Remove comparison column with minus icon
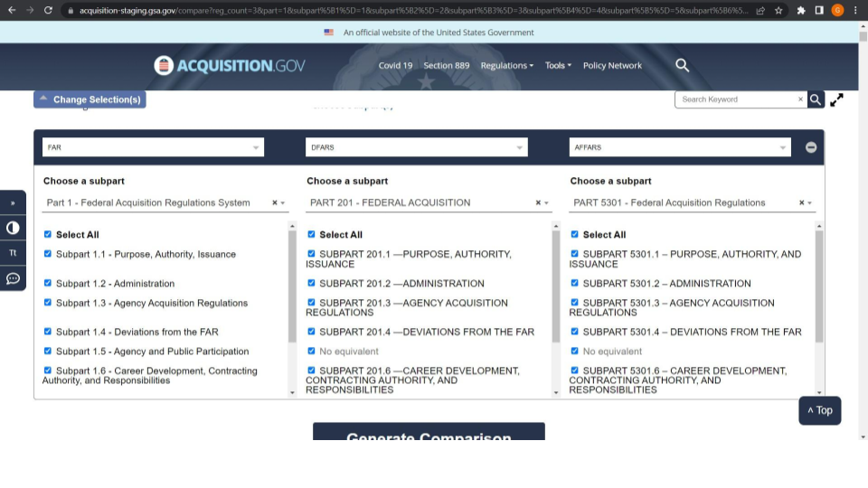Image resolution: width=868 pixels, height=488 pixels. [x=811, y=147]
